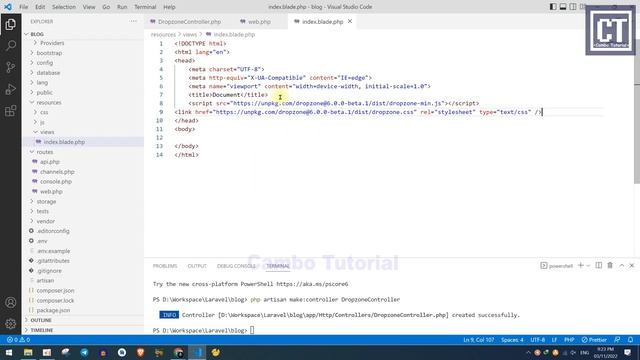Change UTF-8 file encoding

(x=538, y=340)
